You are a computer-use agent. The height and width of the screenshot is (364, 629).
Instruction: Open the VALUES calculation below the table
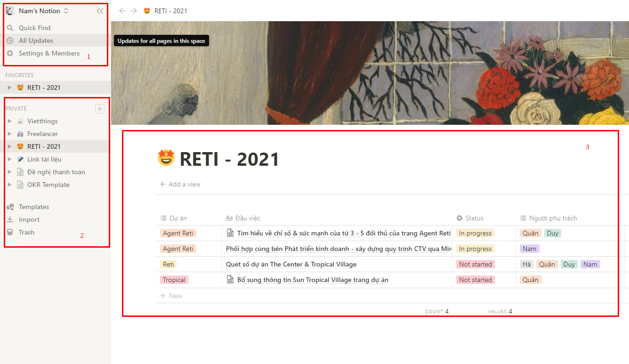pyautogui.click(x=500, y=311)
